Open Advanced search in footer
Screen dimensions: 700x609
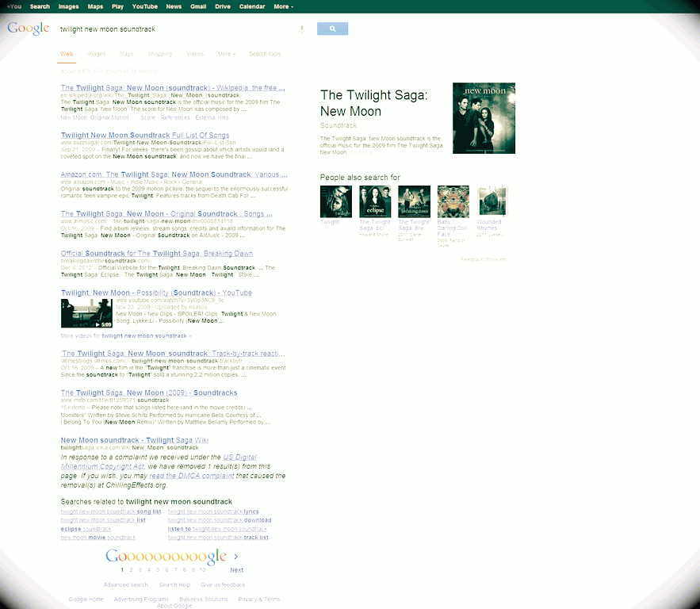pyautogui.click(x=126, y=585)
